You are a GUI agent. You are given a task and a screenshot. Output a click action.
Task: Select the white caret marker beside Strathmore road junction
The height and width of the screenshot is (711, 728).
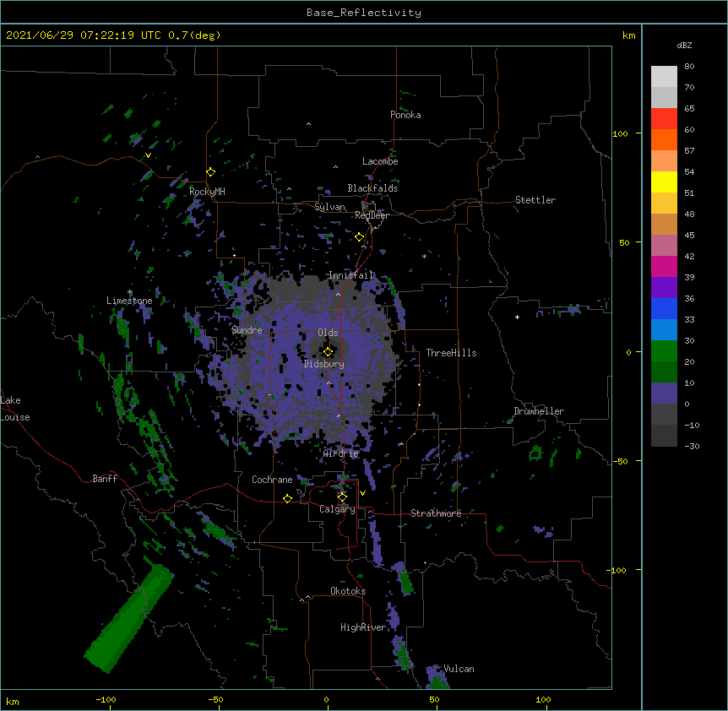[370, 511]
